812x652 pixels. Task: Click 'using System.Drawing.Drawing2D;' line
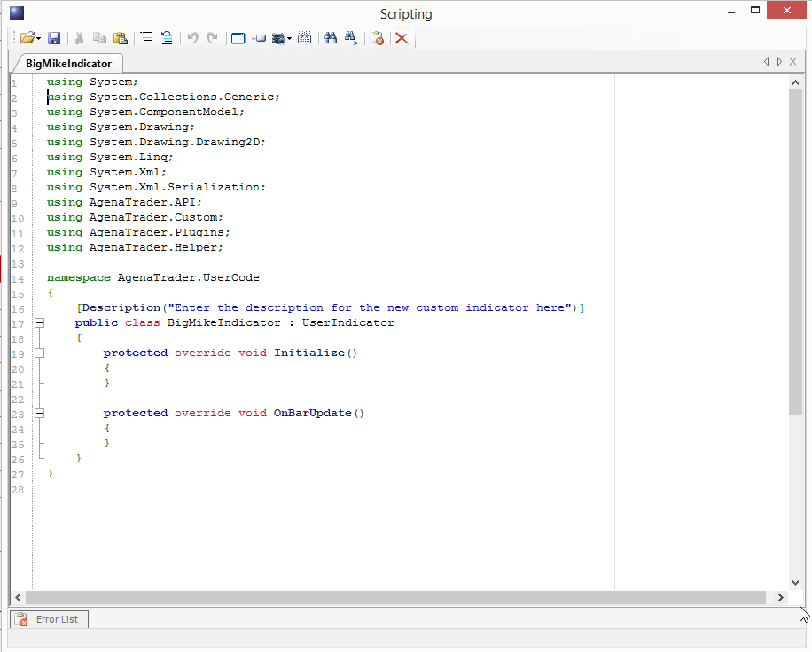pos(156,143)
